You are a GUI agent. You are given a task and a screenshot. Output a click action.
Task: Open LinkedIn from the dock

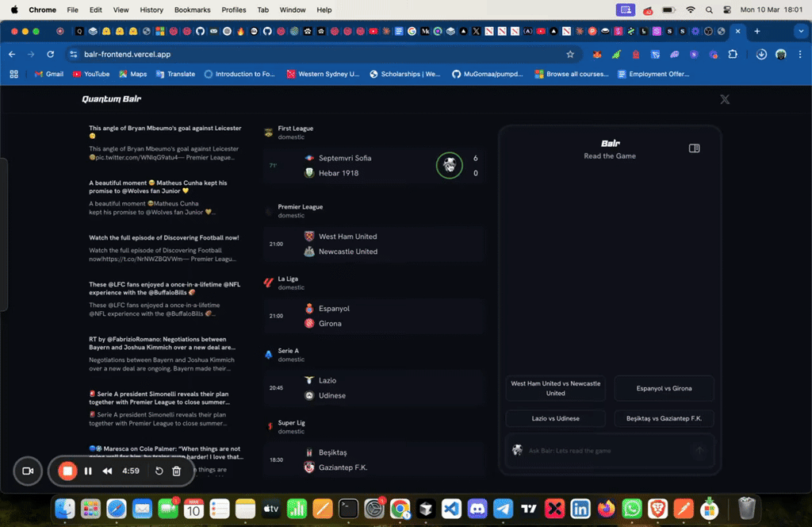[580, 509]
